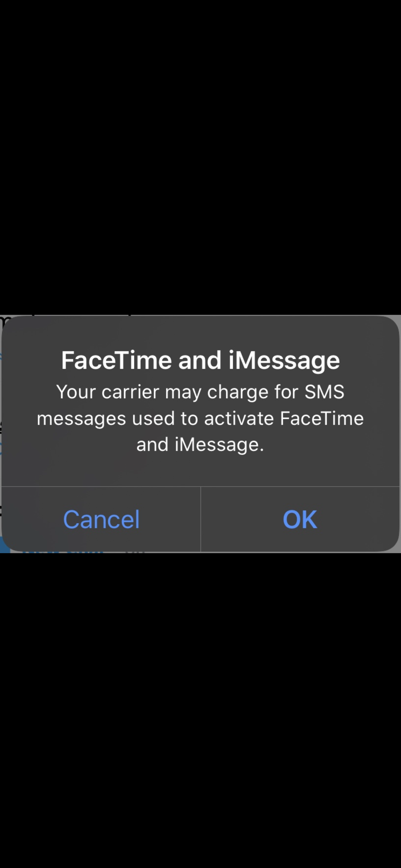Tap the OK button
The height and width of the screenshot is (868, 401).
point(300,519)
